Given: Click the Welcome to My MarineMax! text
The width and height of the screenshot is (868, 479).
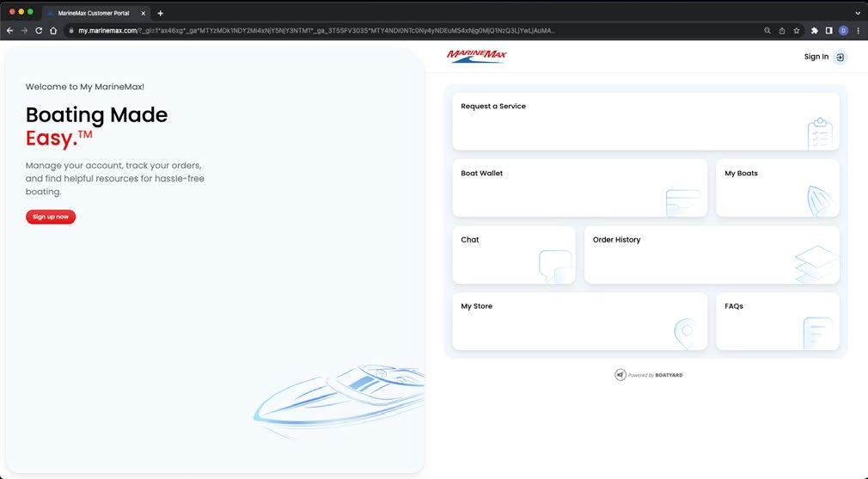Looking at the screenshot, I should 85,86.
